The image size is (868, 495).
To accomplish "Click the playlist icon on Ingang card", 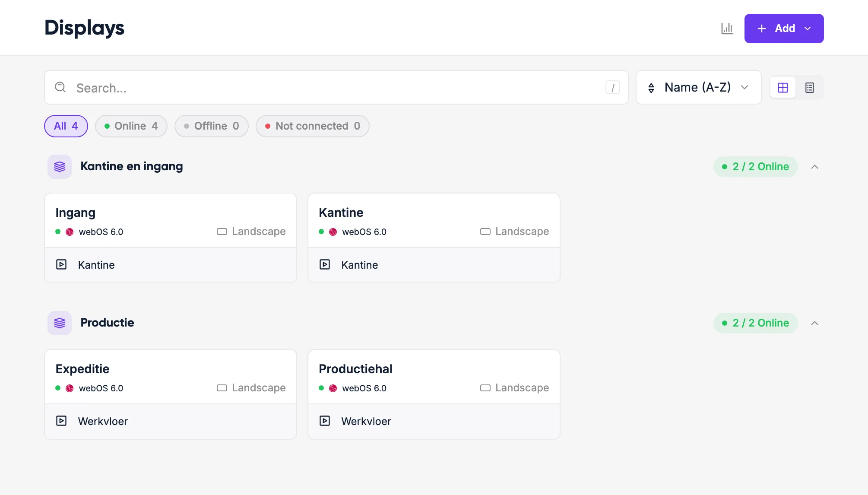I will coord(61,264).
